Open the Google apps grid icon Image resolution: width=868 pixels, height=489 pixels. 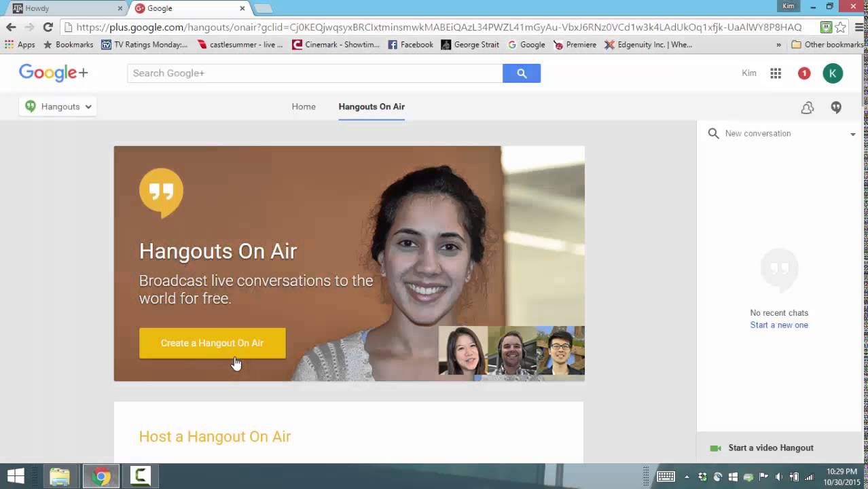click(776, 73)
